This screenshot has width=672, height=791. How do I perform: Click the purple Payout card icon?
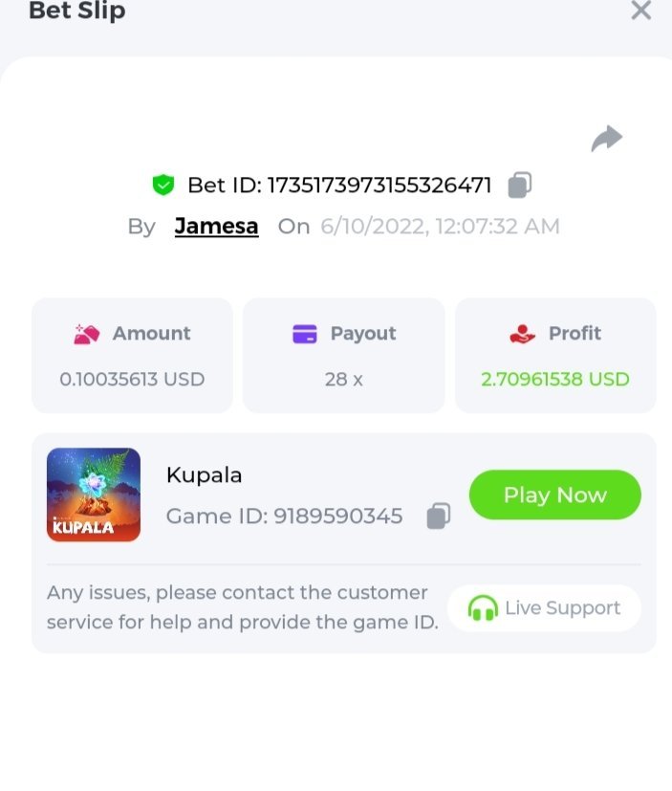point(304,334)
